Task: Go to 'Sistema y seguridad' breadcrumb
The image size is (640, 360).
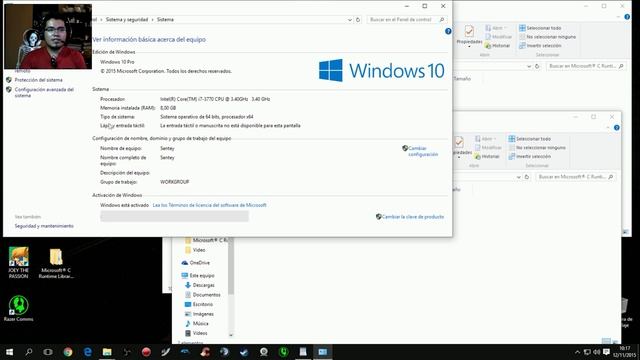Action: tap(127, 20)
